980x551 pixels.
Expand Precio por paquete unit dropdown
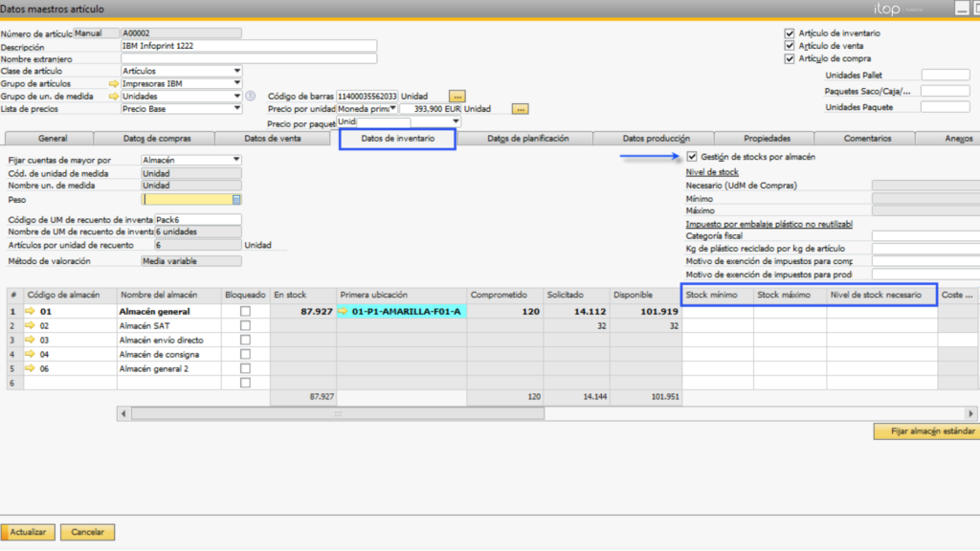[456, 121]
